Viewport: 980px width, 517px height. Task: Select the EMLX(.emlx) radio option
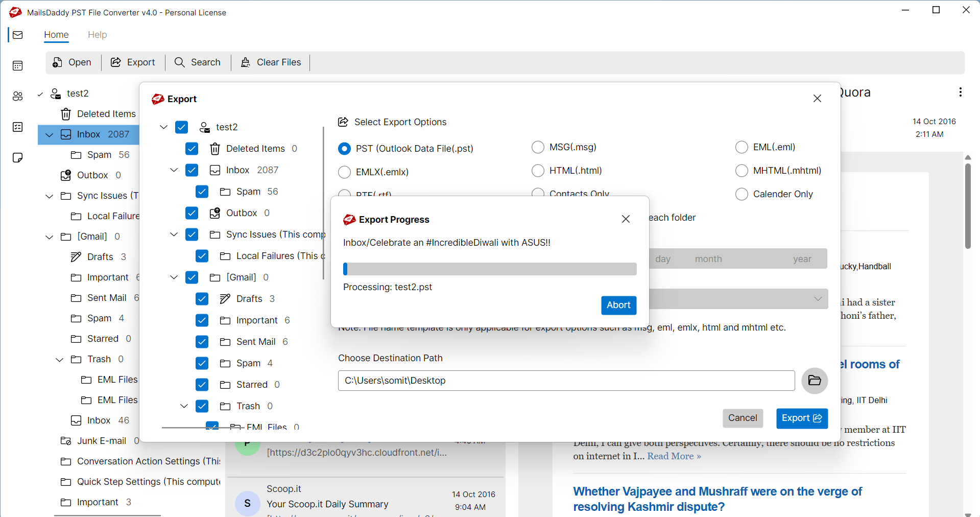point(344,172)
